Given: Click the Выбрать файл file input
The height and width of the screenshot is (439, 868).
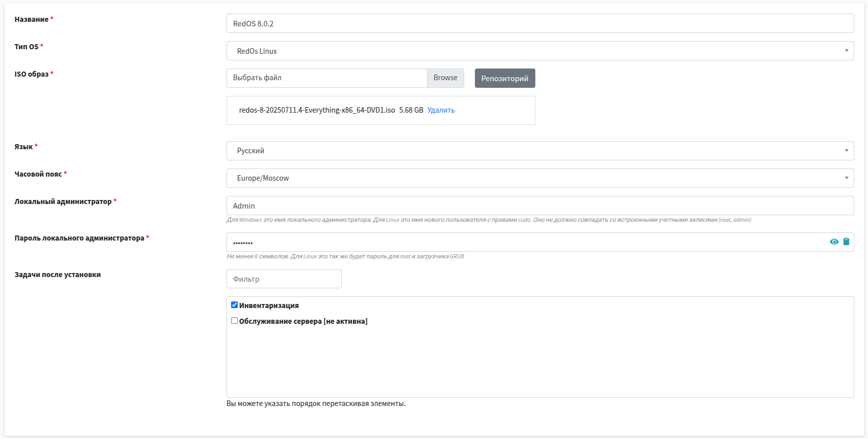Looking at the screenshot, I should [327, 78].
